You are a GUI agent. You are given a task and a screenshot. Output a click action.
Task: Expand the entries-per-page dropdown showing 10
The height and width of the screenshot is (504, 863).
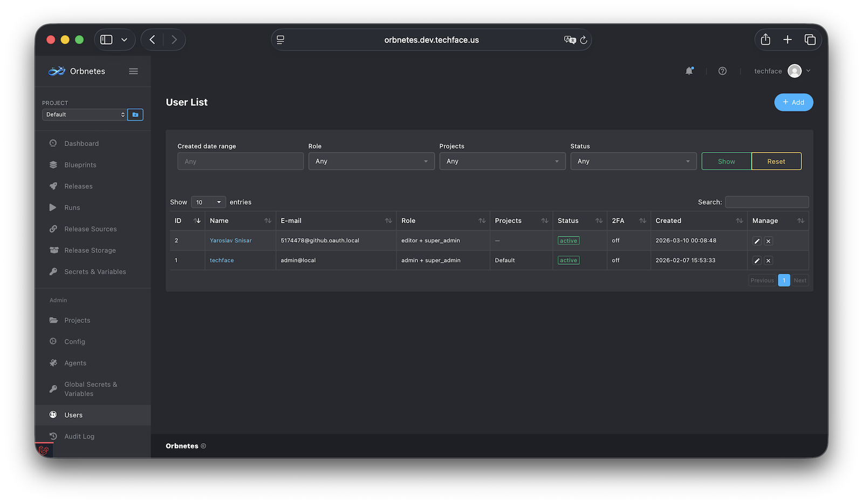click(208, 202)
